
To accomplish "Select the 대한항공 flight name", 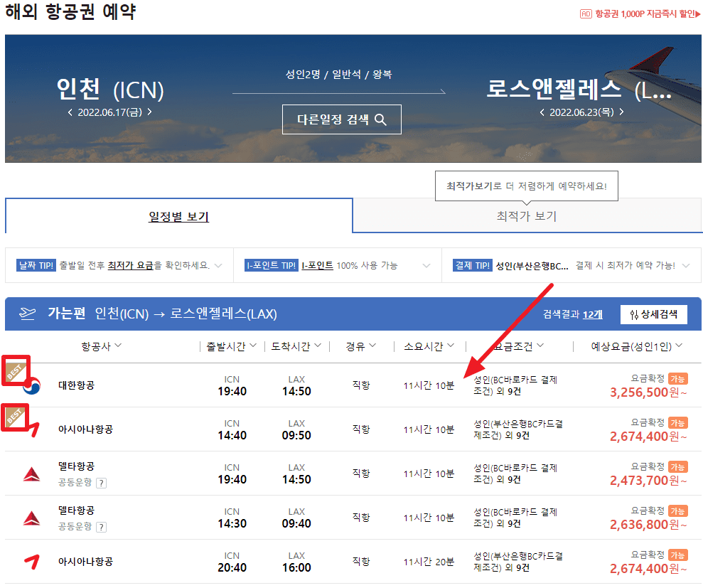I will (76, 385).
